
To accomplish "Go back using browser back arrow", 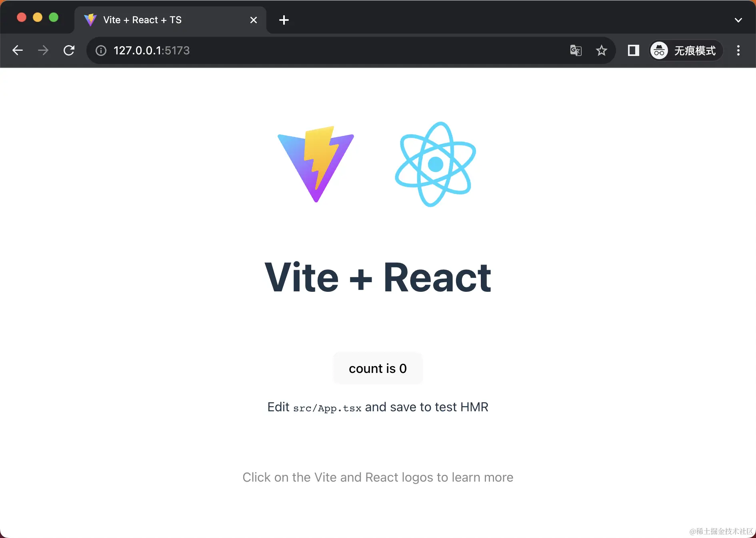I will tap(18, 50).
